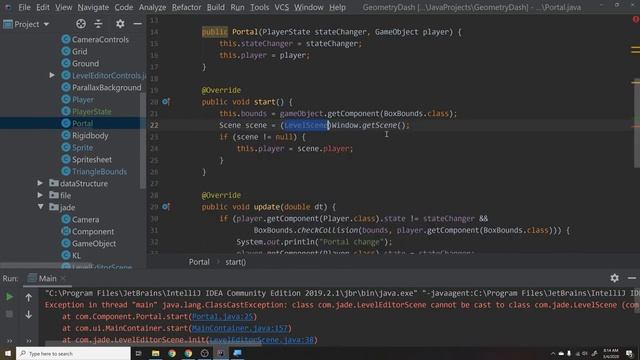Open the LevelEditorScene.java:38 stack trace link

(262, 340)
